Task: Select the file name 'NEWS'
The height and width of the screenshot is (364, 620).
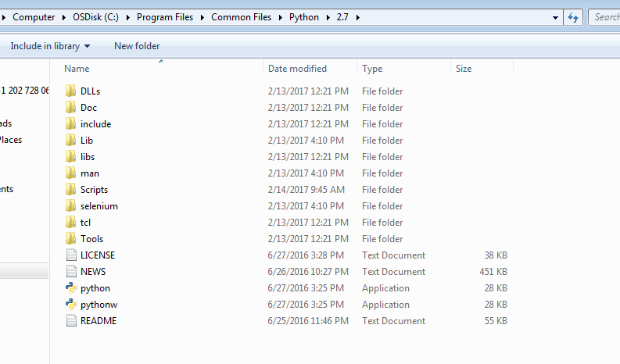Action: point(93,272)
